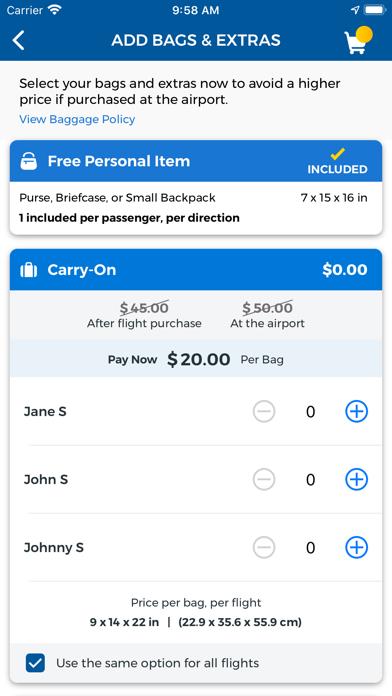The width and height of the screenshot is (392, 696).
Task: Tap the Carry-On luggage icon
Action: 29,270
